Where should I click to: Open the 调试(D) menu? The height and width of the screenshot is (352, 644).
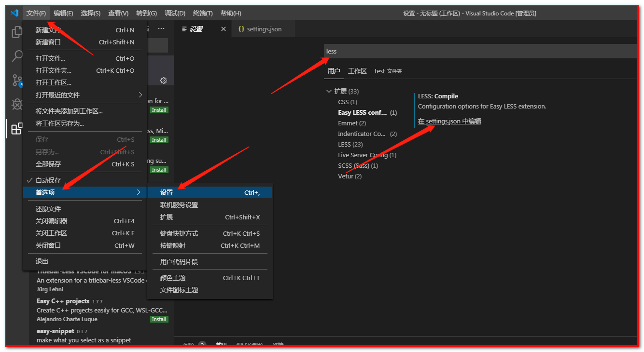175,13
